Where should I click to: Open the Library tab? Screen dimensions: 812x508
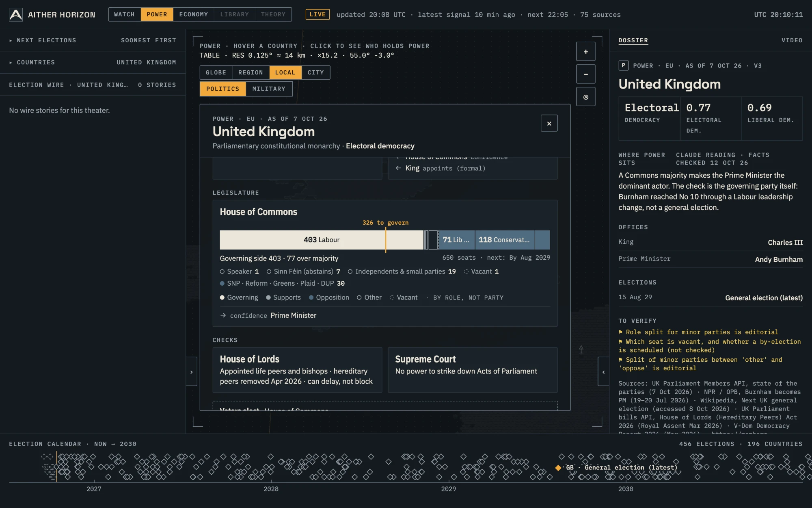click(234, 14)
